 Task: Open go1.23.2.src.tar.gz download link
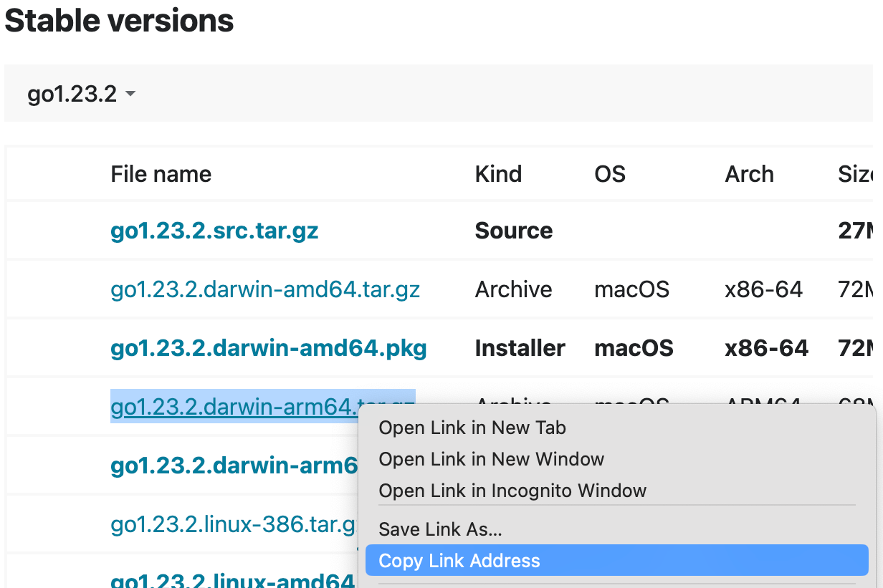click(214, 231)
